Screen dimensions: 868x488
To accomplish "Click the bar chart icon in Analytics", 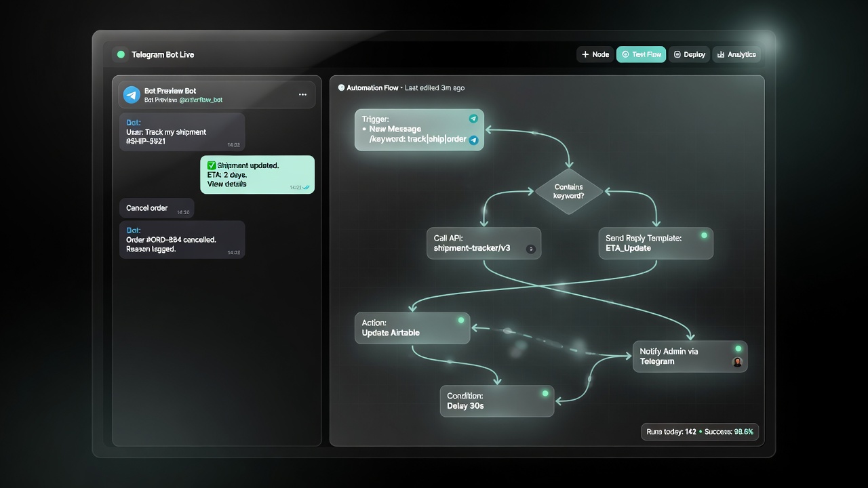I will 721,54.
